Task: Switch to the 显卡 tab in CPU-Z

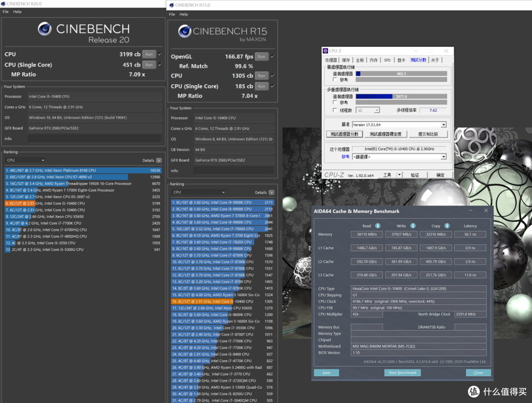Action: tap(401, 60)
